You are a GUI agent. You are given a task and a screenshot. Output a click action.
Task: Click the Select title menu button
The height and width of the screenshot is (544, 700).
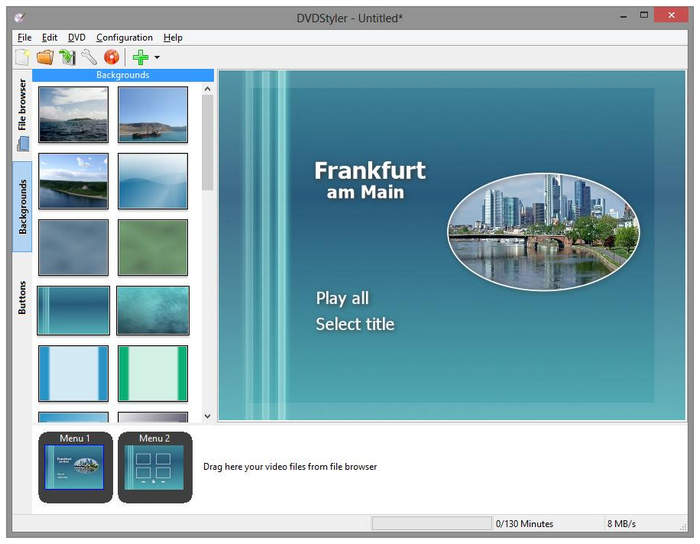[x=355, y=324]
